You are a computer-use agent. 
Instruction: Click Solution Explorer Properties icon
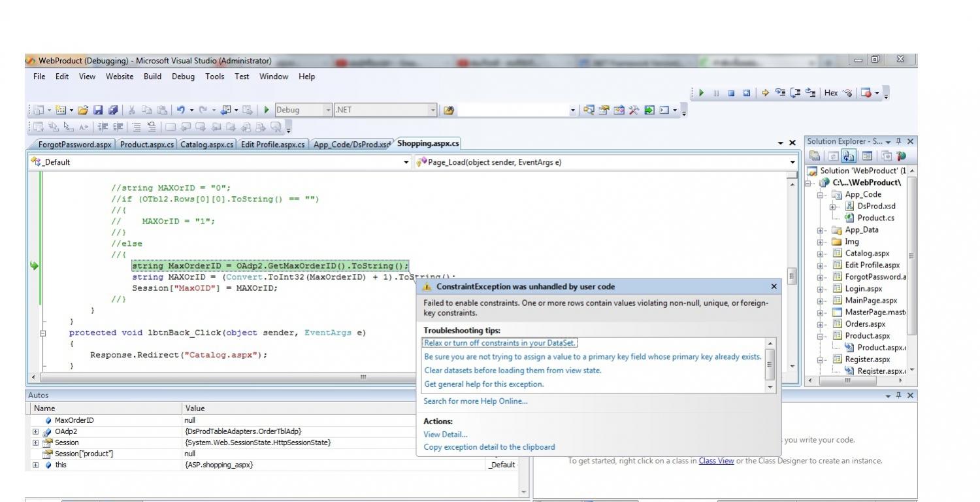[814, 156]
